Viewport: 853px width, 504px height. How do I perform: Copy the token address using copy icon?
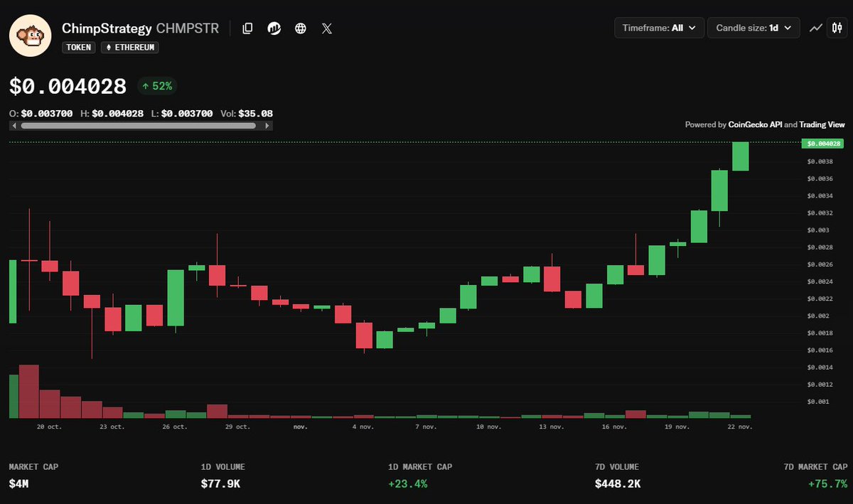247,28
